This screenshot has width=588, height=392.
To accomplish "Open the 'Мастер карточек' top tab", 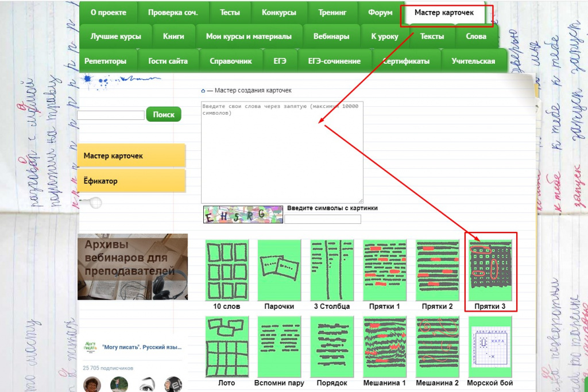I will coord(444,13).
